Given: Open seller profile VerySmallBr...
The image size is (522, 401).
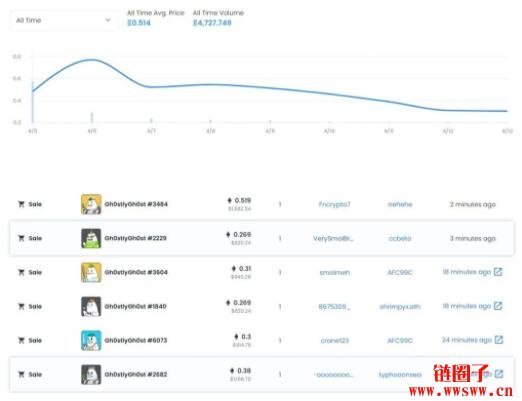Looking at the screenshot, I should (x=333, y=238).
